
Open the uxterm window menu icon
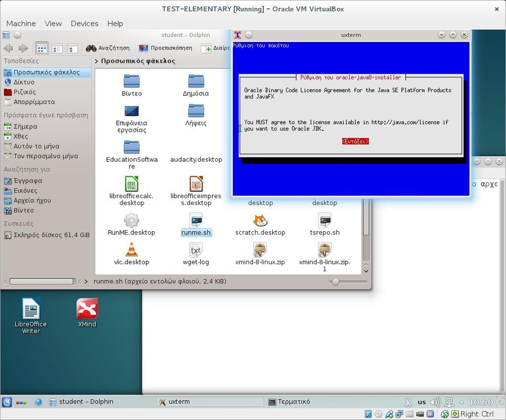(238, 35)
